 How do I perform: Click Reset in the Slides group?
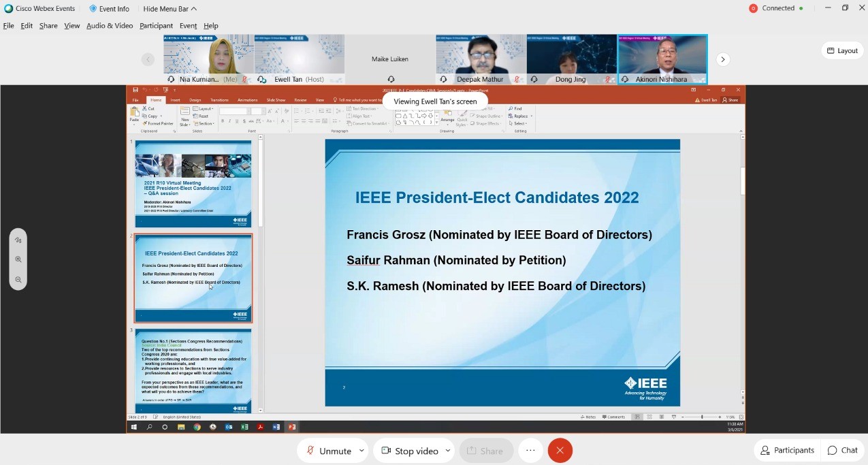click(202, 116)
